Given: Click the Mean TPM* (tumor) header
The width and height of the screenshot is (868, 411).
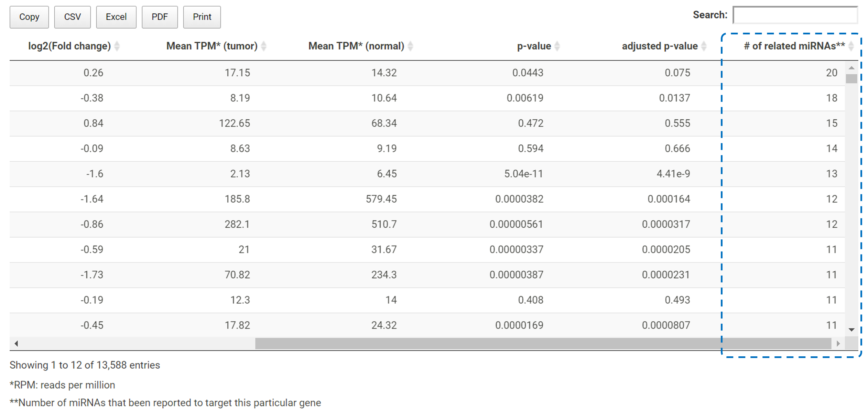Looking at the screenshot, I should [x=212, y=46].
